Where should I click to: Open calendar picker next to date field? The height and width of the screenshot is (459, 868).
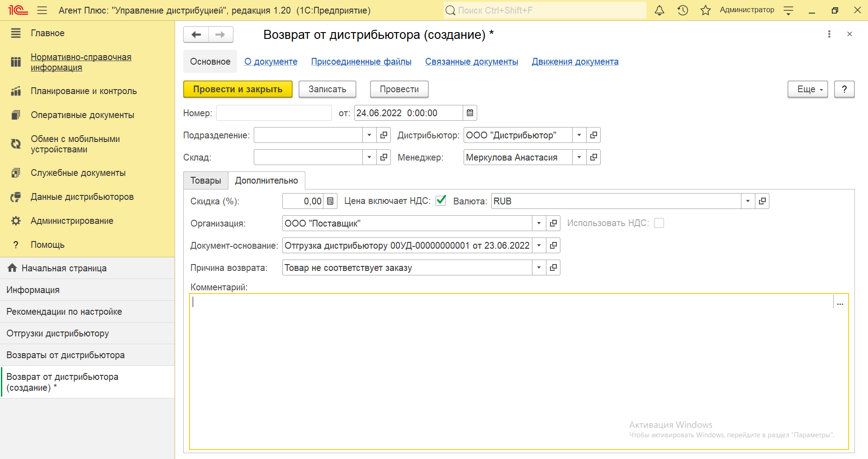(470, 113)
